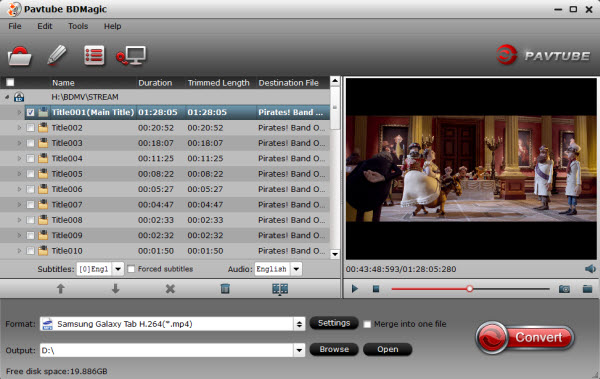The image size is (600, 379).
Task: Click the unplayed part of seek bar
Action: tap(511, 289)
